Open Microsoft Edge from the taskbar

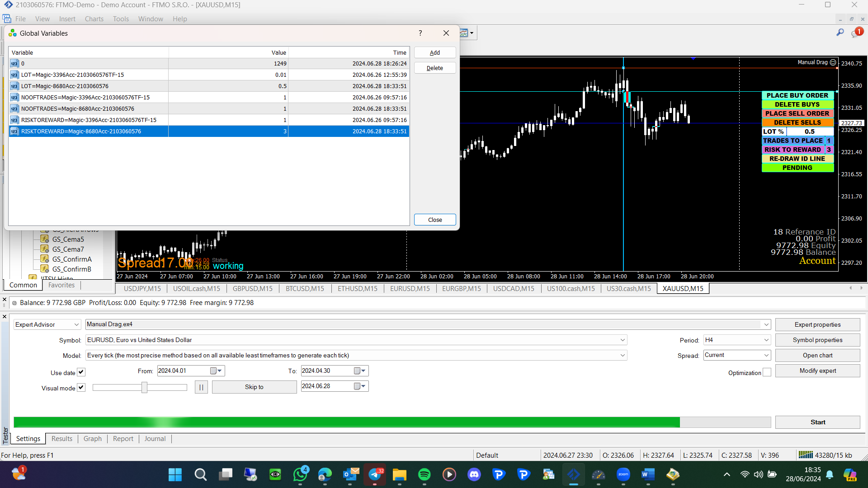325,474
